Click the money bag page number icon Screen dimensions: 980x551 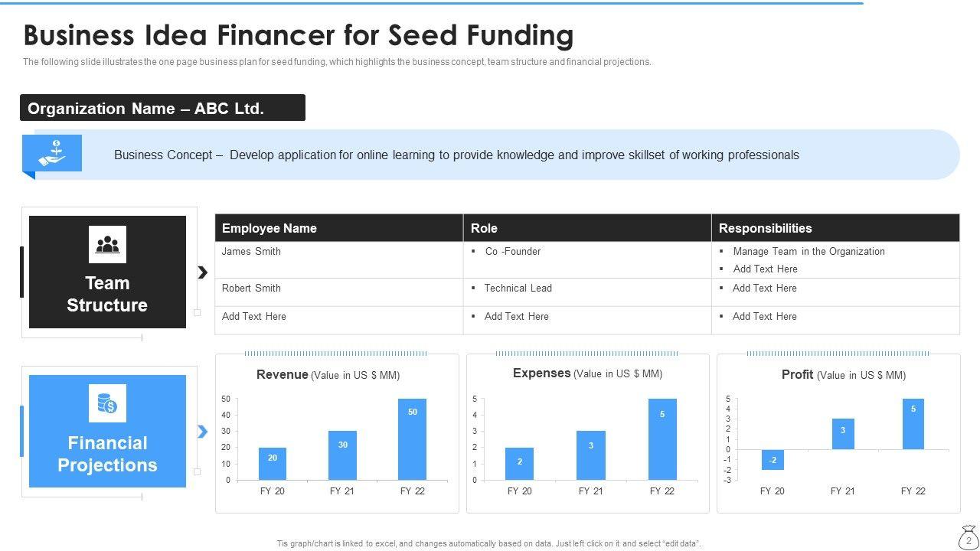click(x=969, y=537)
